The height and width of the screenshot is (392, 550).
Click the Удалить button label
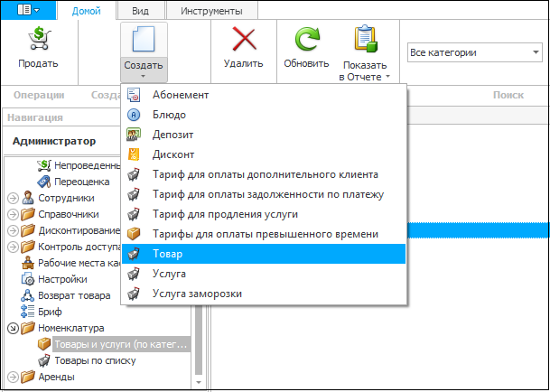244,63
